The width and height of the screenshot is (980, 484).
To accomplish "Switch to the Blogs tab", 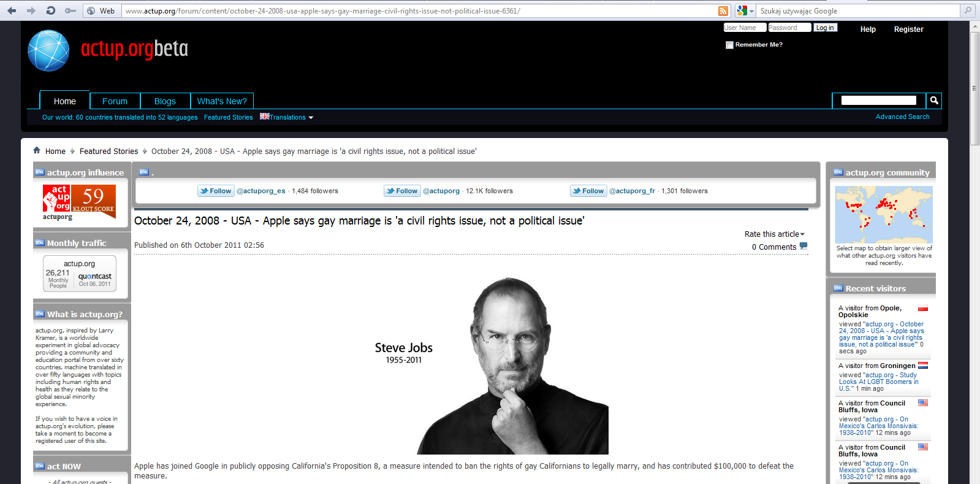I will coord(165,101).
